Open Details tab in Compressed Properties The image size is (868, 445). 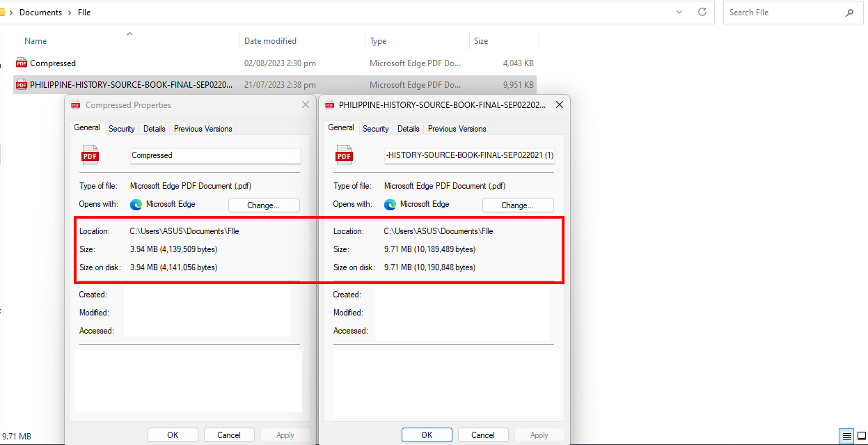154,129
